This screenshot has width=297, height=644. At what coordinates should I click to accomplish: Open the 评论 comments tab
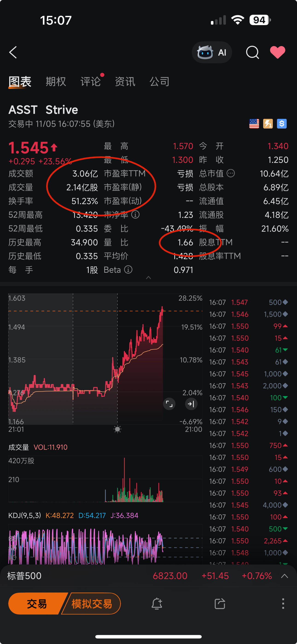[90, 82]
